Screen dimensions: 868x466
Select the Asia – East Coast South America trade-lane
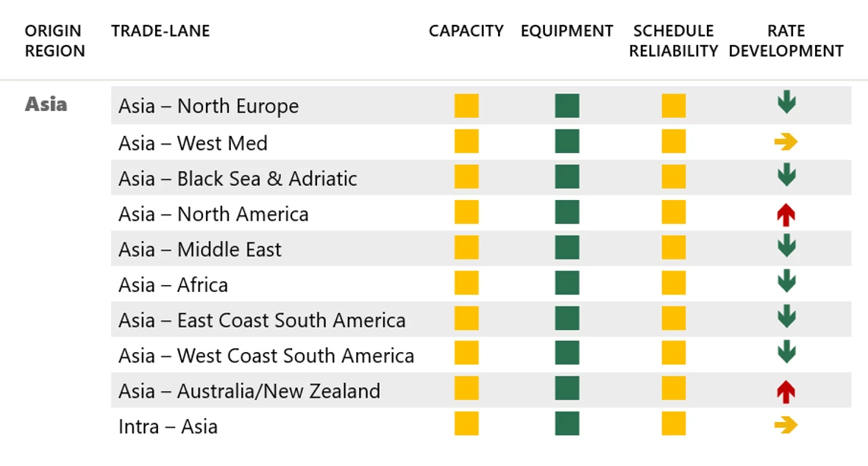tap(262, 320)
